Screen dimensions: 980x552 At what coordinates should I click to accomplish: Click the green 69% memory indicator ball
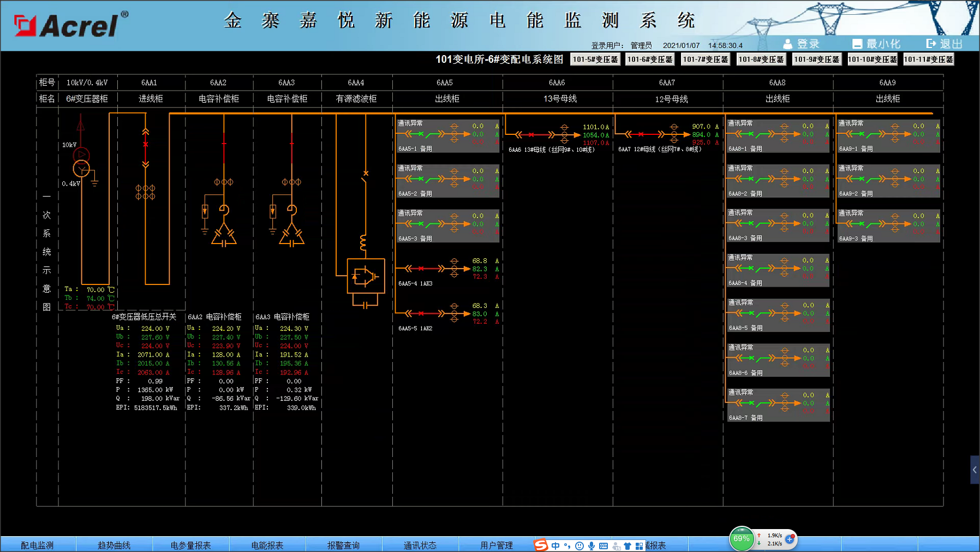(x=742, y=539)
